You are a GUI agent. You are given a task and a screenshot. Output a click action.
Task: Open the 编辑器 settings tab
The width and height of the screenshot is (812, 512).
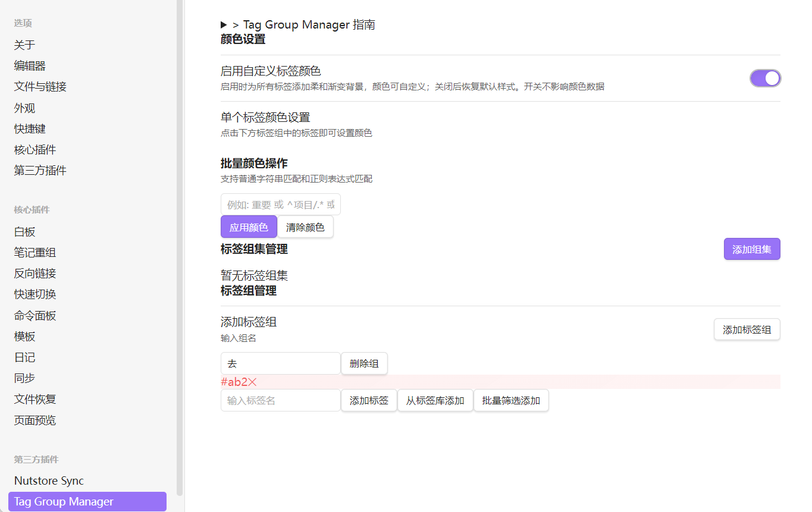(30, 66)
